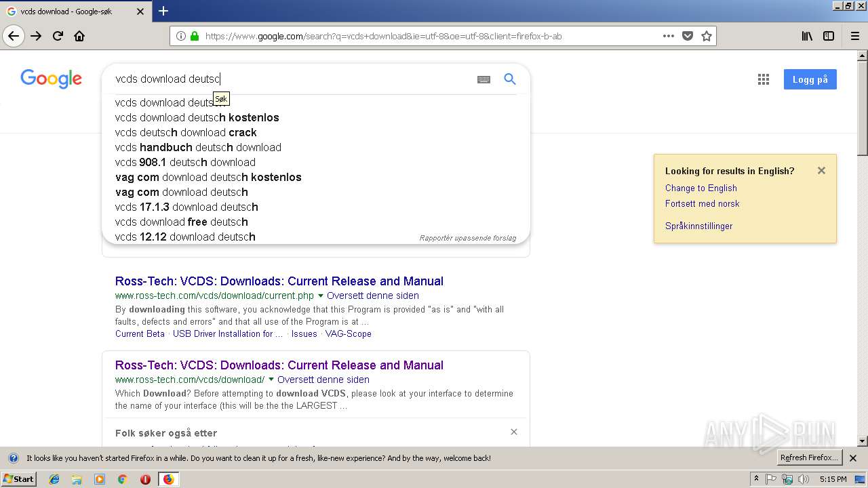The image size is (868, 488).
Task: Open the Firefox hamburger menu
Action: [855, 36]
